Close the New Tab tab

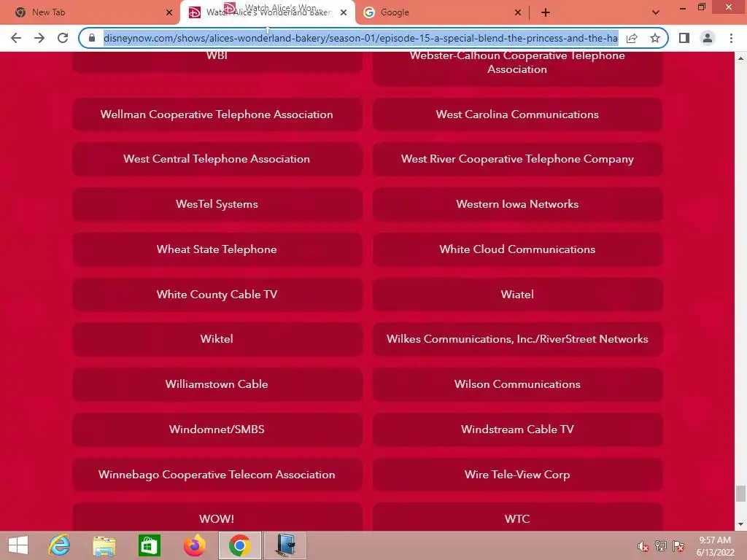pyautogui.click(x=169, y=12)
